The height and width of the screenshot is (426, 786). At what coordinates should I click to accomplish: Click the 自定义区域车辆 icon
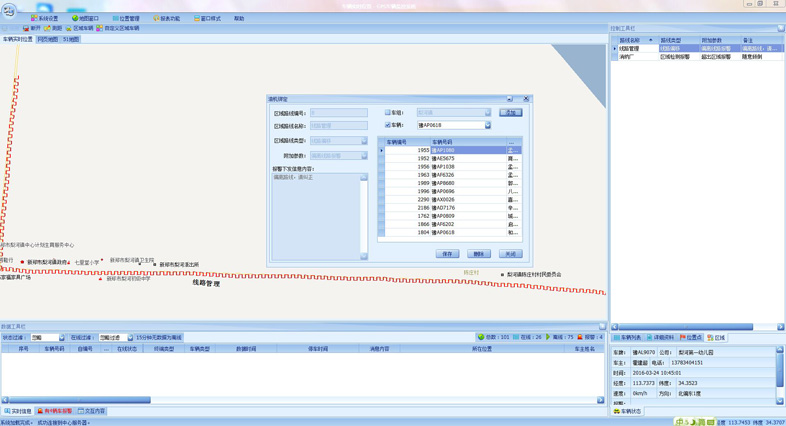100,29
